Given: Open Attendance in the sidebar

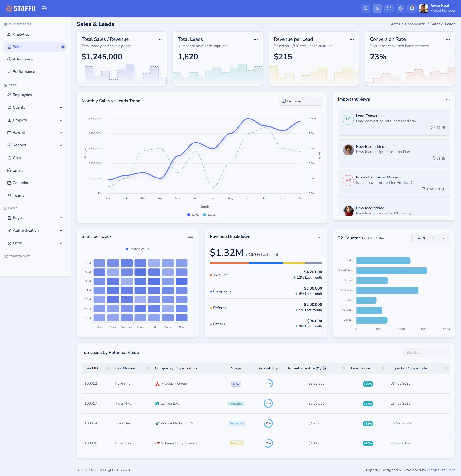Looking at the screenshot, I should (x=35, y=59).
